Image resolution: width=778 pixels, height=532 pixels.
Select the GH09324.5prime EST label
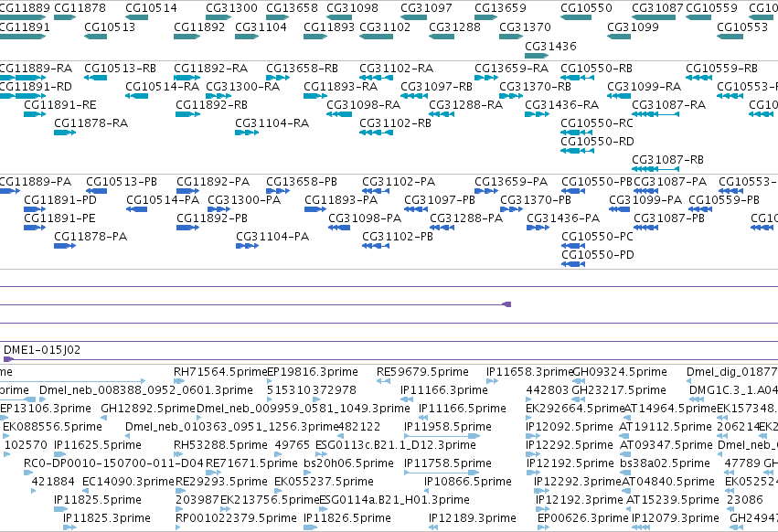(x=620, y=372)
